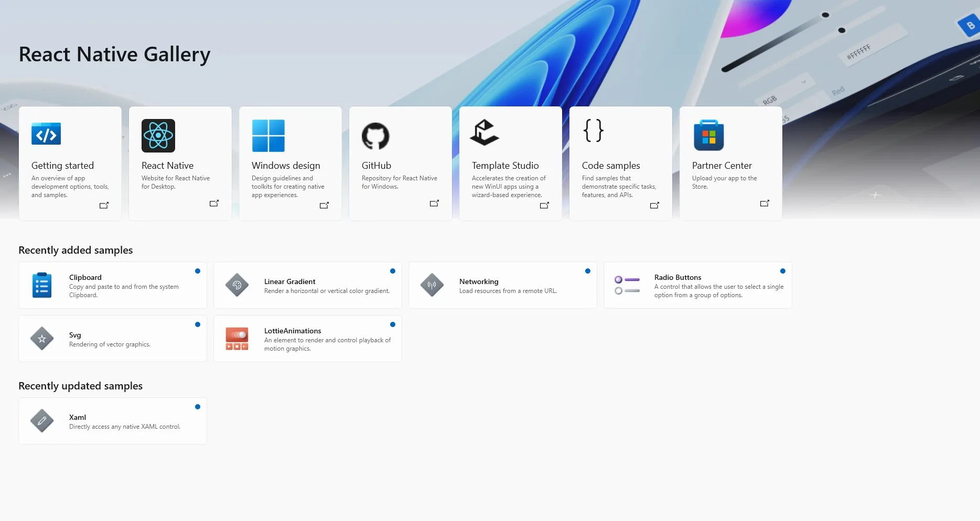Viewport: 980px width, 521px height.
Task: Click the Template Studio logo icon
Action: 484,132
